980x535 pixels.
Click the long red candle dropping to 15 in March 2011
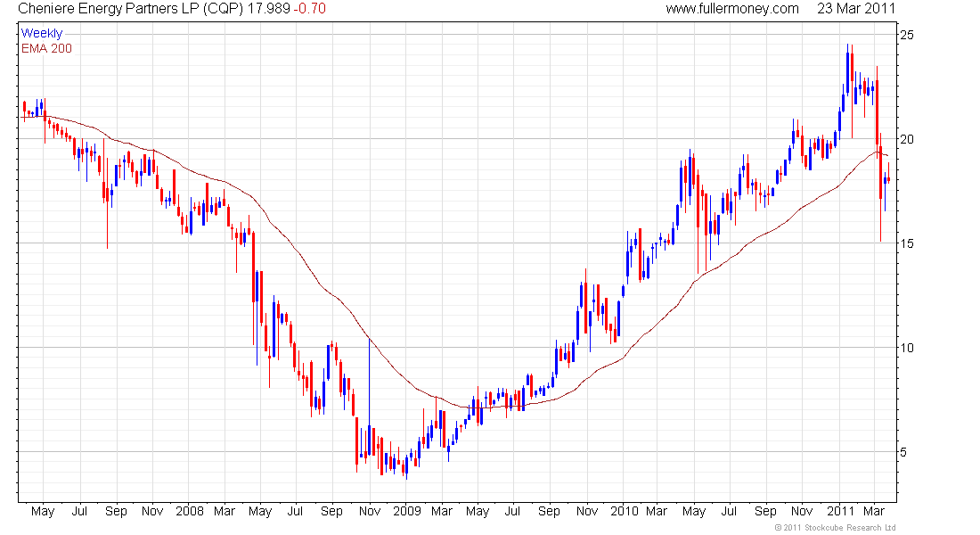click(x=880, y=188)
